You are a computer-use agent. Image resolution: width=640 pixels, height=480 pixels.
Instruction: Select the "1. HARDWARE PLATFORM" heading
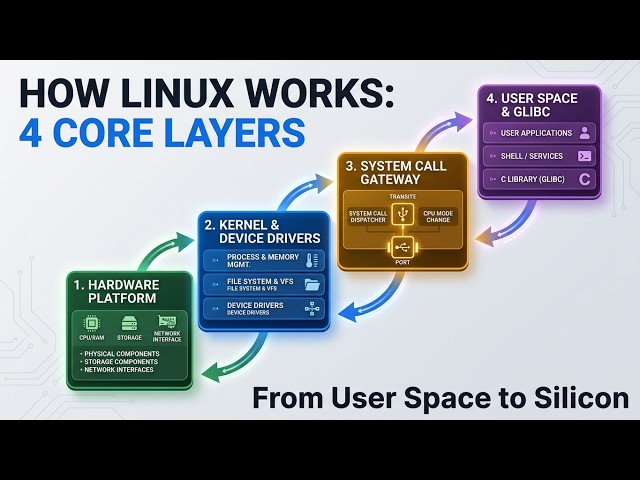coord(116,291)
